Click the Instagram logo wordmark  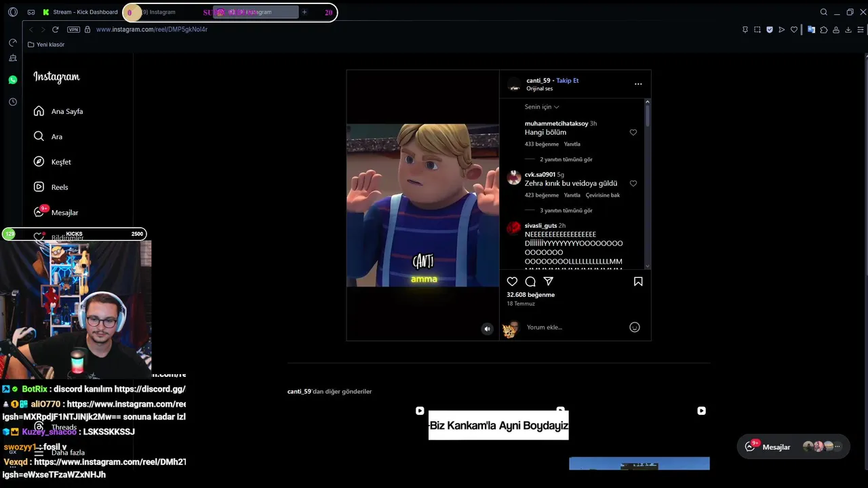[x=56, y=77]
